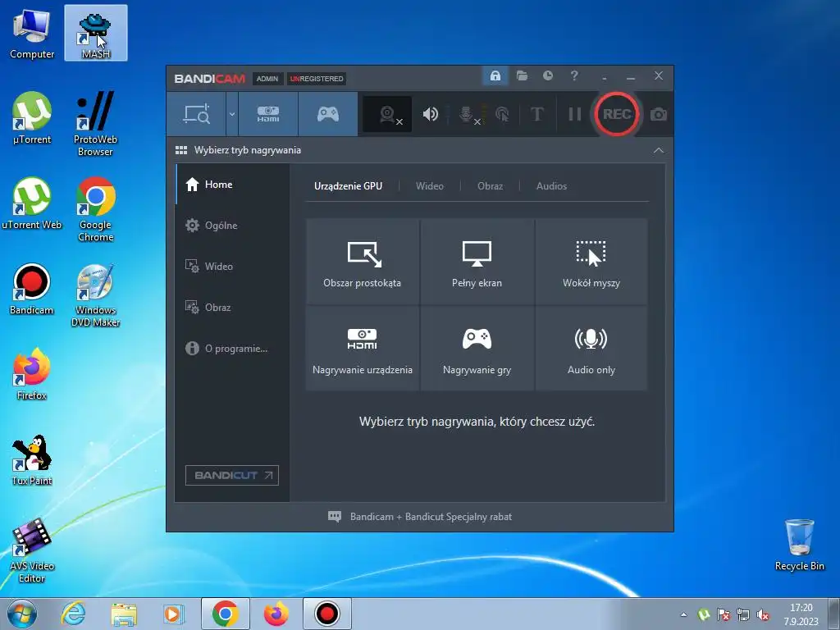
Task: Open the Home section in sidebar
Action: coord(232,185)
